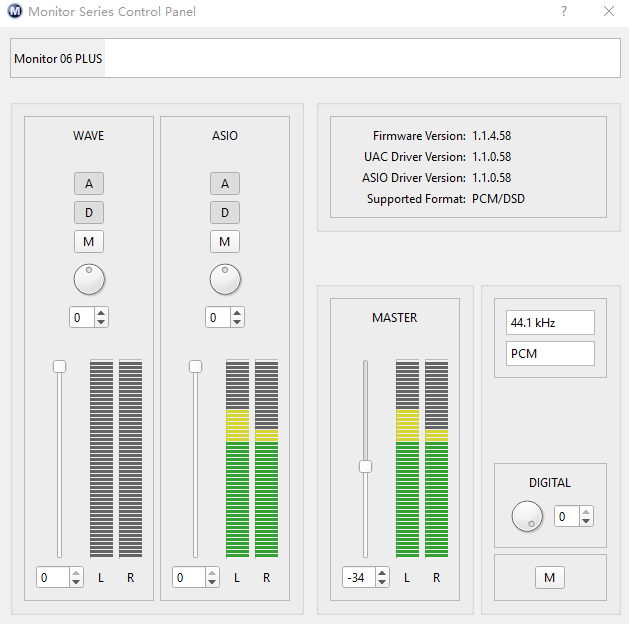Click the MASTER volume fader handle
The height and width of the screenshot is (624, 629).
point(365,466)
